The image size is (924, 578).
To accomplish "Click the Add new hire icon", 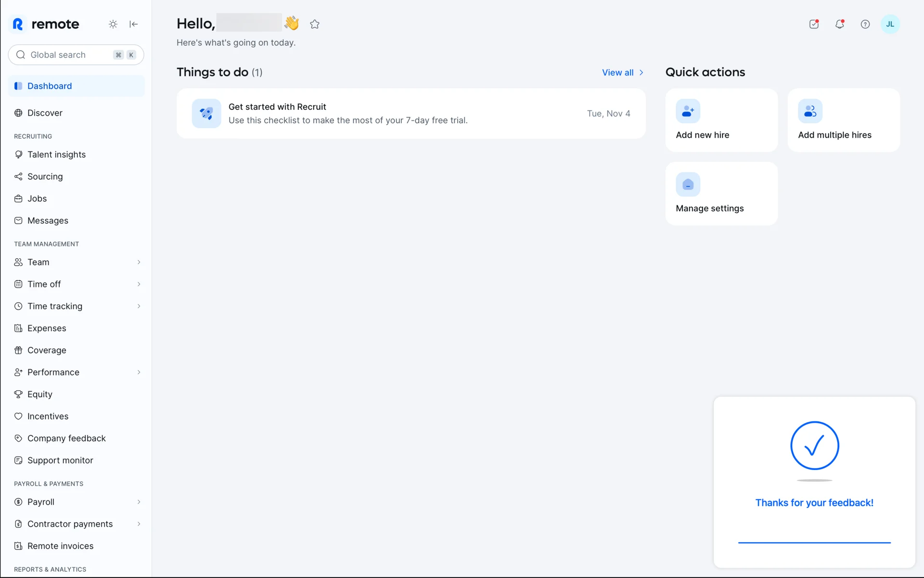I will click(x=688, y=111).
